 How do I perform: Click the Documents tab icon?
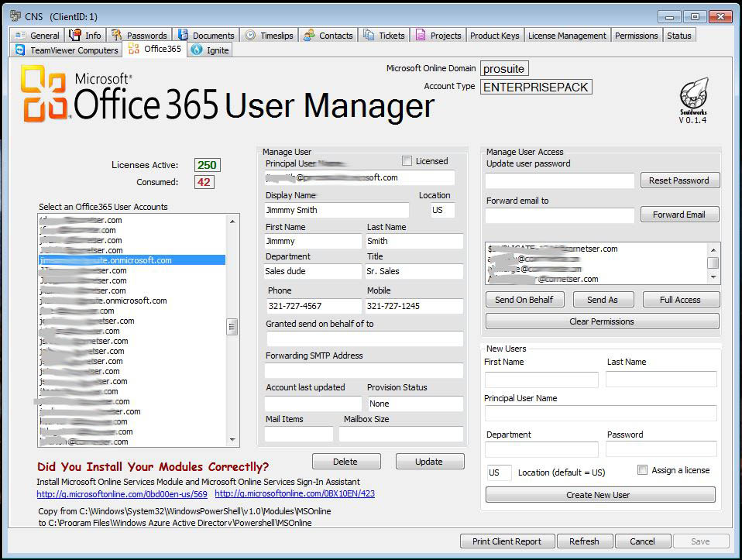click(183, 35)
